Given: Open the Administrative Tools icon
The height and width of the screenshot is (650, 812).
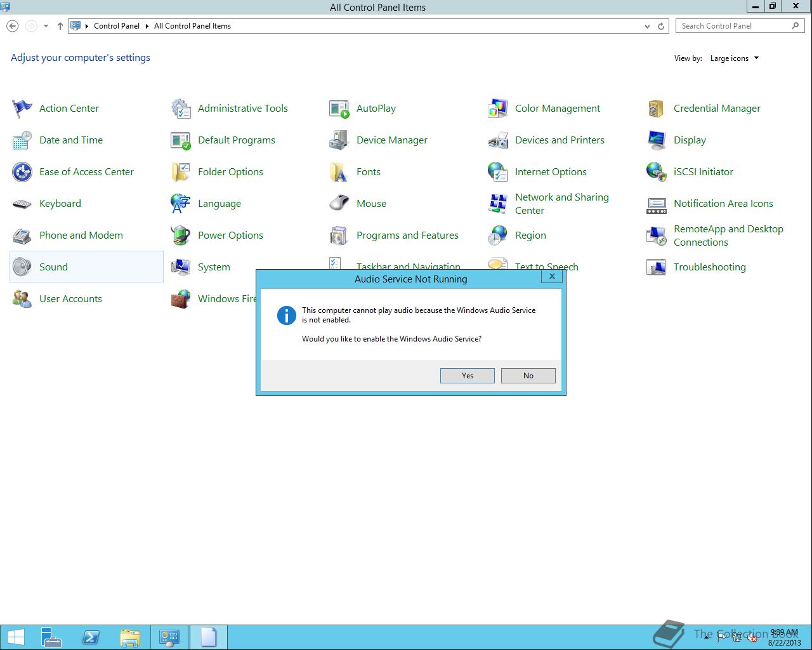Looking at the screenshot, I should click(x=181, y=109).
